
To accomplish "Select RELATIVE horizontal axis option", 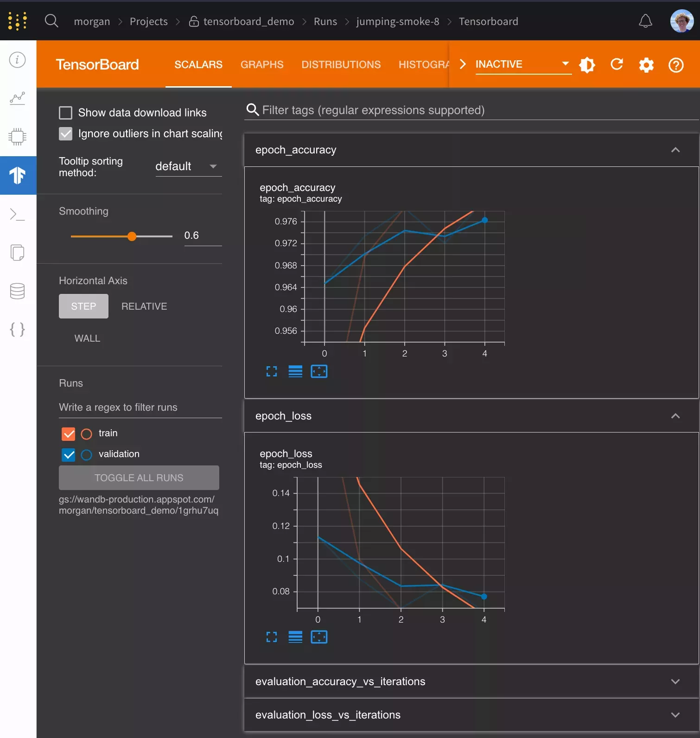I will pos(144,306).
